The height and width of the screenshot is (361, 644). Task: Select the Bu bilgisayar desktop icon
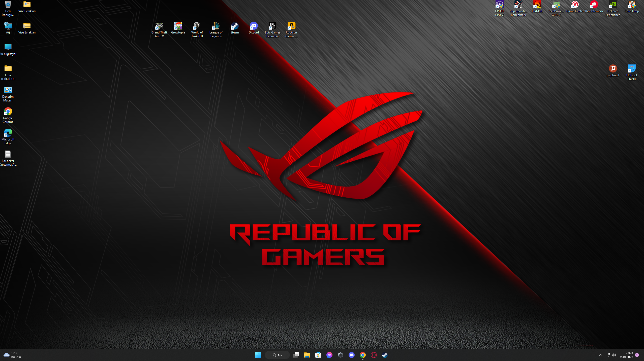[8, 49]
